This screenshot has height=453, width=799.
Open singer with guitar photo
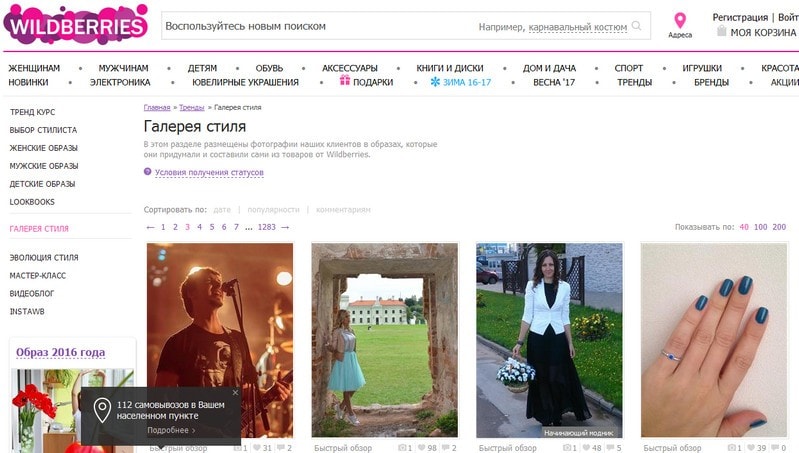pyautogui.click(x=220, y=340)
